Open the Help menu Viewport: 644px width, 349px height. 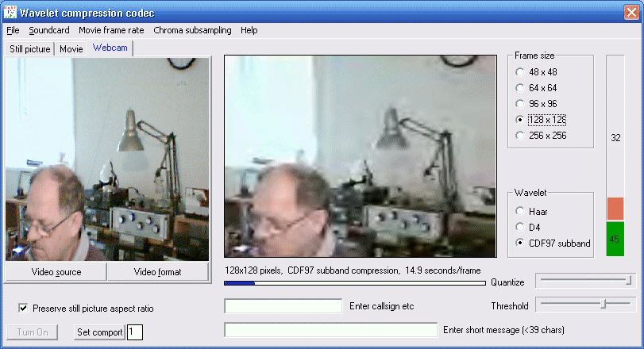click(249, 30)
